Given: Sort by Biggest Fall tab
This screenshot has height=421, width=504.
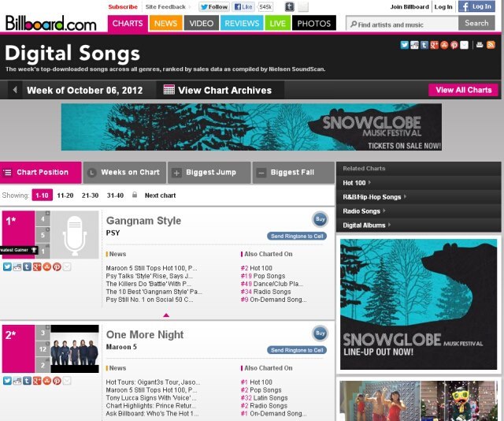Looking at the screenshot, I should click(x=294, y=173).
